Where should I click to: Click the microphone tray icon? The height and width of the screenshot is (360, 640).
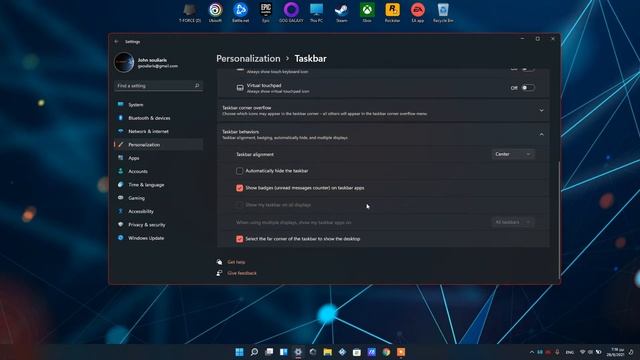557,352
